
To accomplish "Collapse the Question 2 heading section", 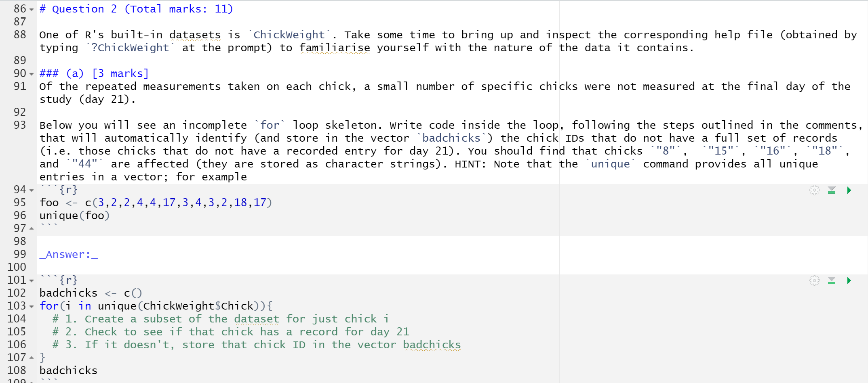I will pyautogui.click(x=31, y=9).
